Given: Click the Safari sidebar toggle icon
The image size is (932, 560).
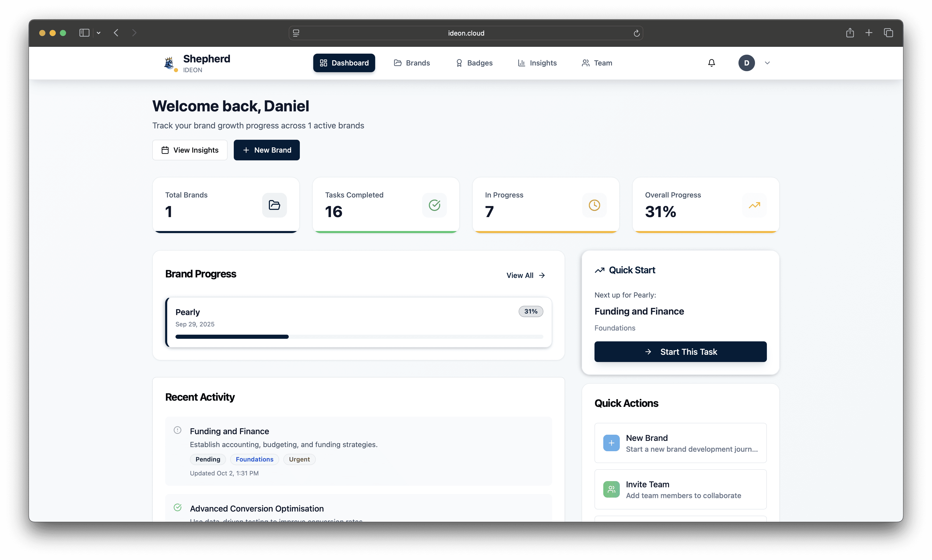Looking at the screenshot, I should (x=84, y=33).
